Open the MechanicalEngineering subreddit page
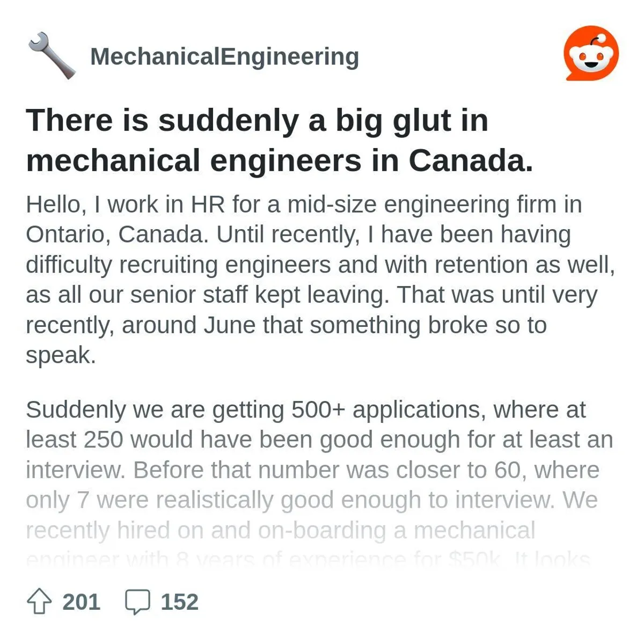 click(x=224, y=55)
